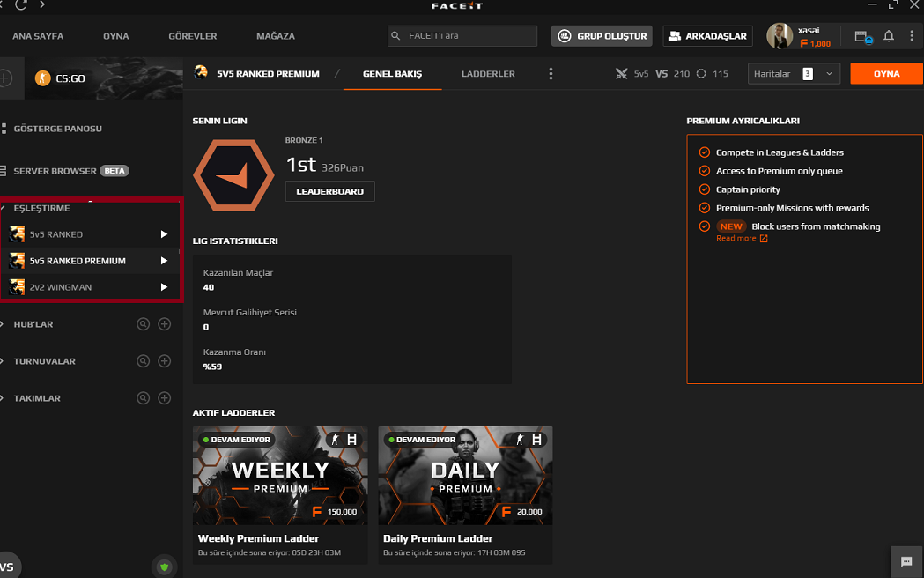Screen dimensions: 924x578
Task: Click Weekly Premium Ladder title
Action: tap(258, 538)
